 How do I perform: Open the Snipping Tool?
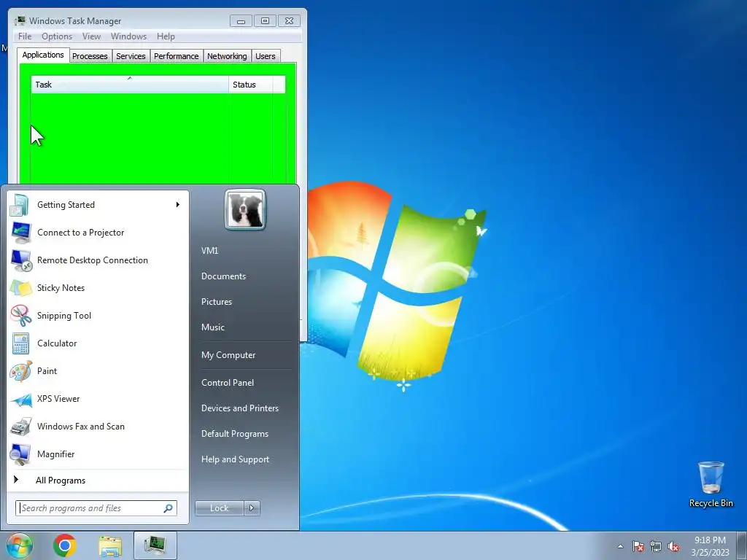[x=97, y=315]
